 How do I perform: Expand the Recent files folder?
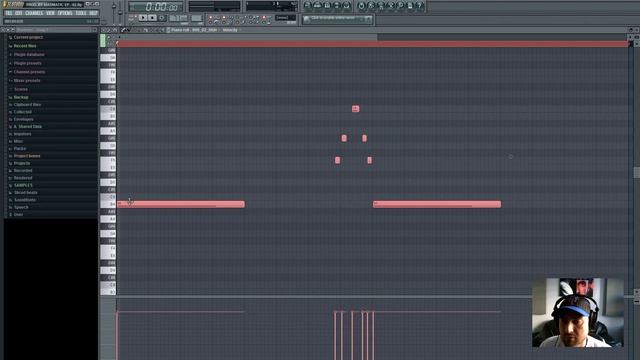pyautogui.click(x=25, y=46)
